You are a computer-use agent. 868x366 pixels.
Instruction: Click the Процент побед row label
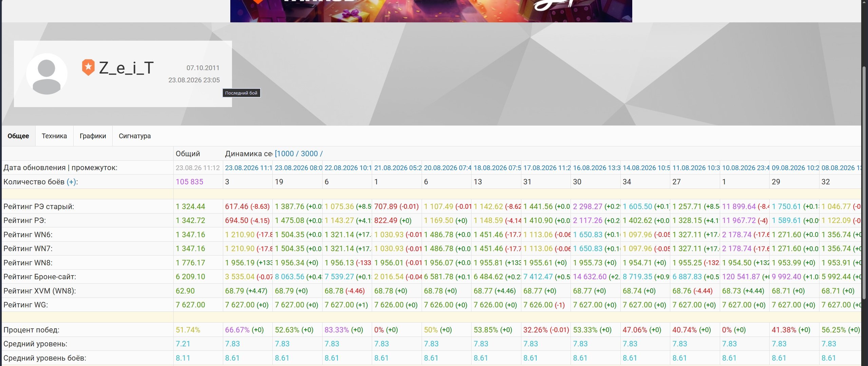[31, 330]
